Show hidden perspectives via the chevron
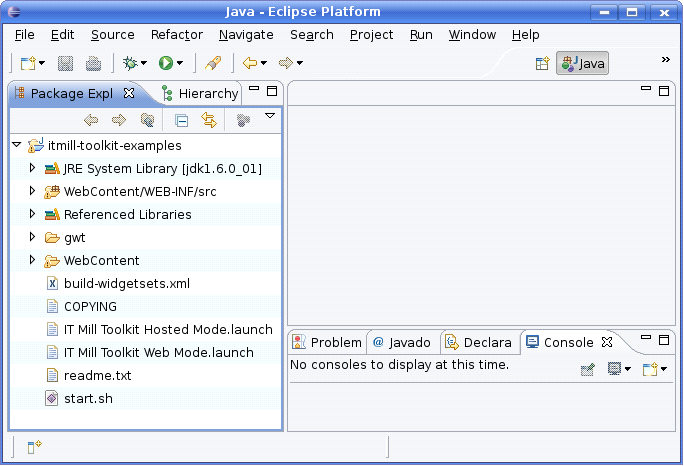Screen dimensions: 684x466 (666, 59)
